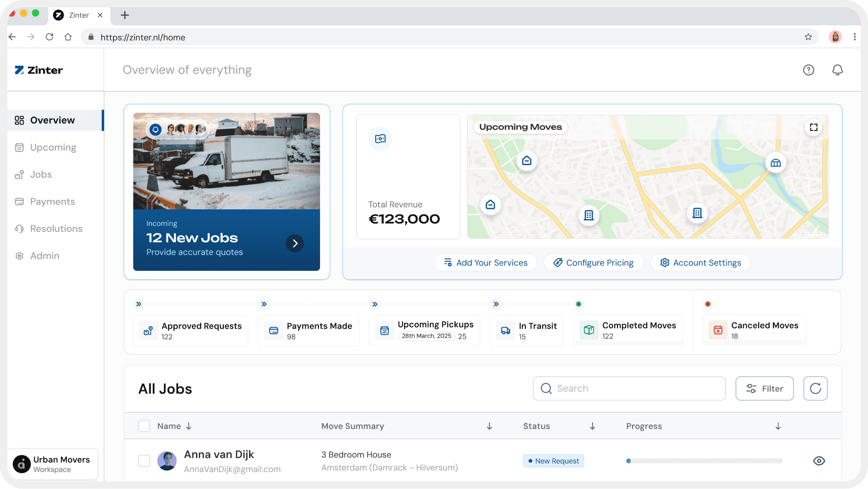Open notifications via the bell icon
This screenshot has height=489, width=868.
tap(838, 69)
